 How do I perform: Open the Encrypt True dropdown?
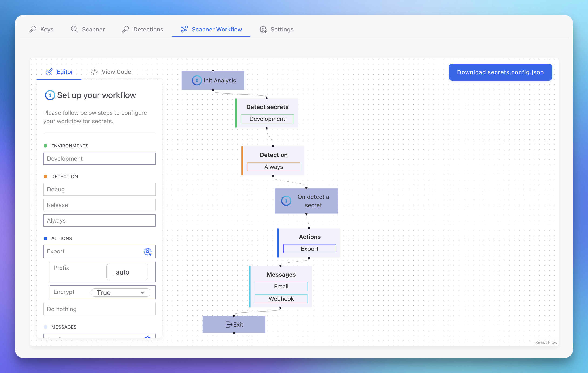pos(120,292)
